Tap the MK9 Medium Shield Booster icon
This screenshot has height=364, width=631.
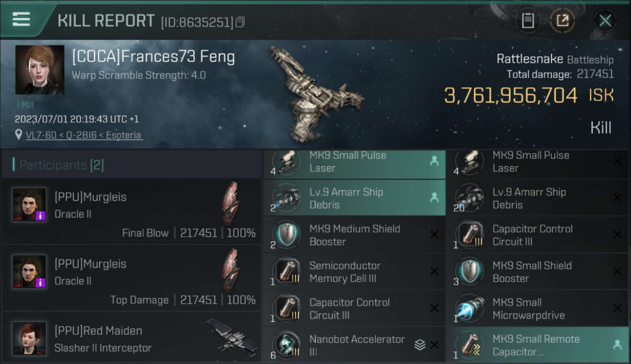pos(286,235)
